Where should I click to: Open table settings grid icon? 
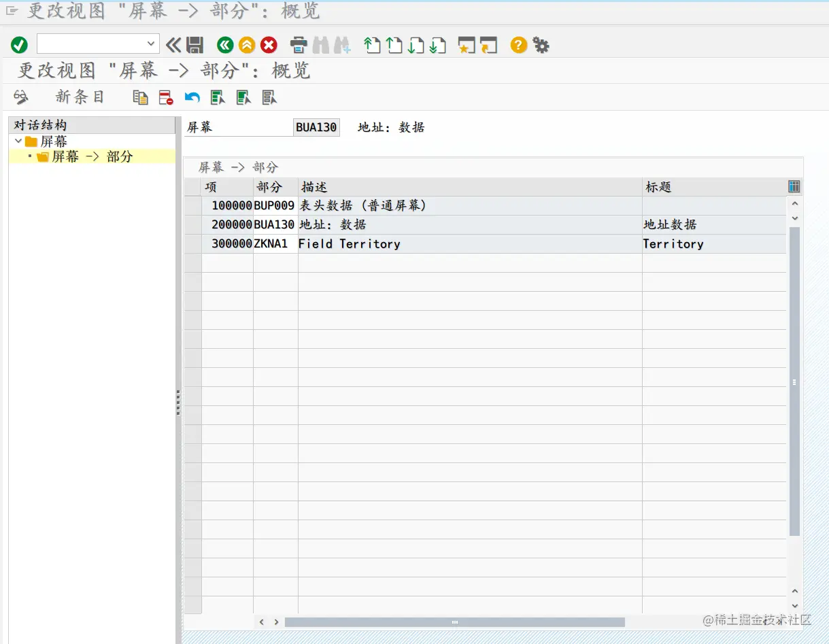point(794,186)
